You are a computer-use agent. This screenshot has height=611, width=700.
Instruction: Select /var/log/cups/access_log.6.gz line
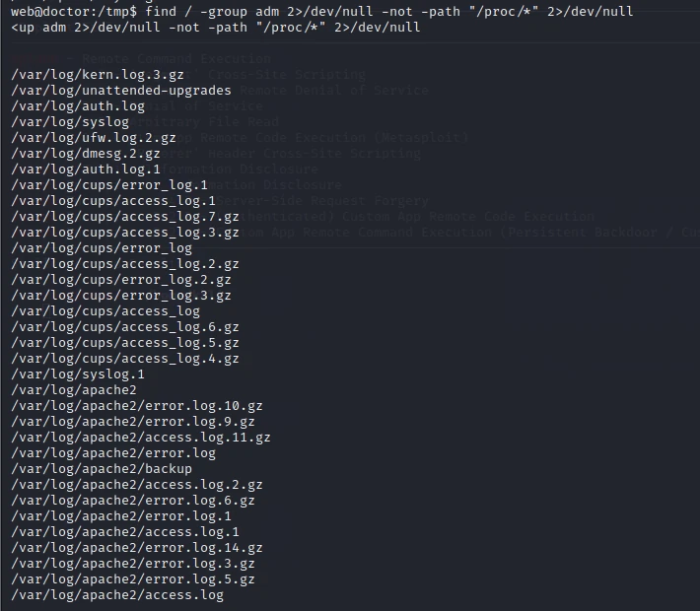pos(125,327)
